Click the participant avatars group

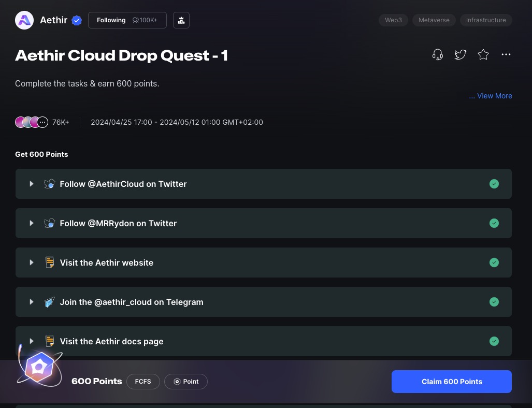(32, 122)
